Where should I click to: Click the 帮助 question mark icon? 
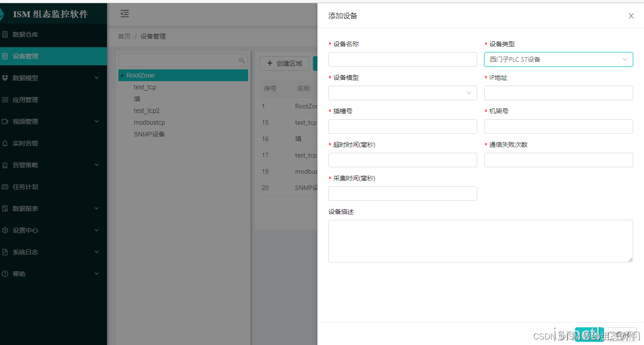[x=5, y=274]
